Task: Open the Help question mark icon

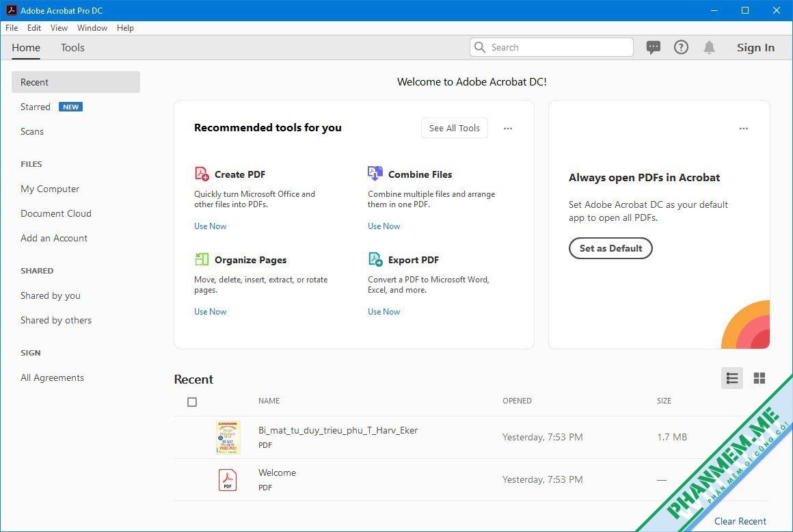Action: coord(682,48)
